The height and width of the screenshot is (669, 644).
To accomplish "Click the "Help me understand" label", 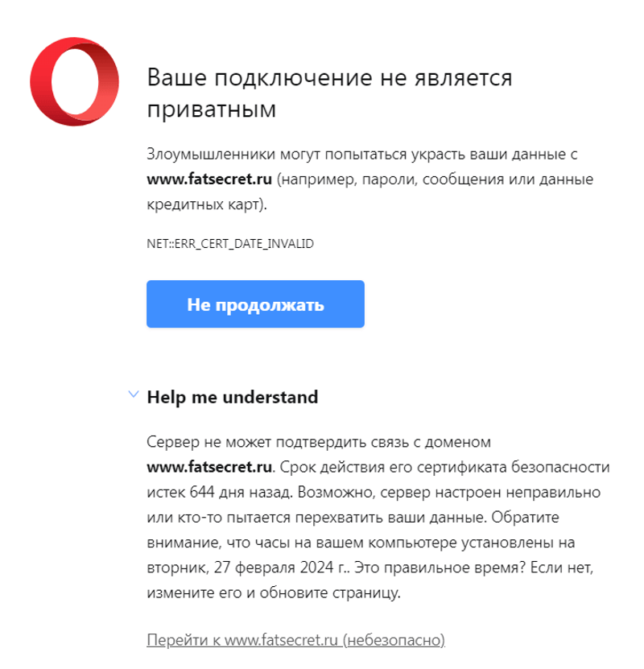I will click(232, 397).
